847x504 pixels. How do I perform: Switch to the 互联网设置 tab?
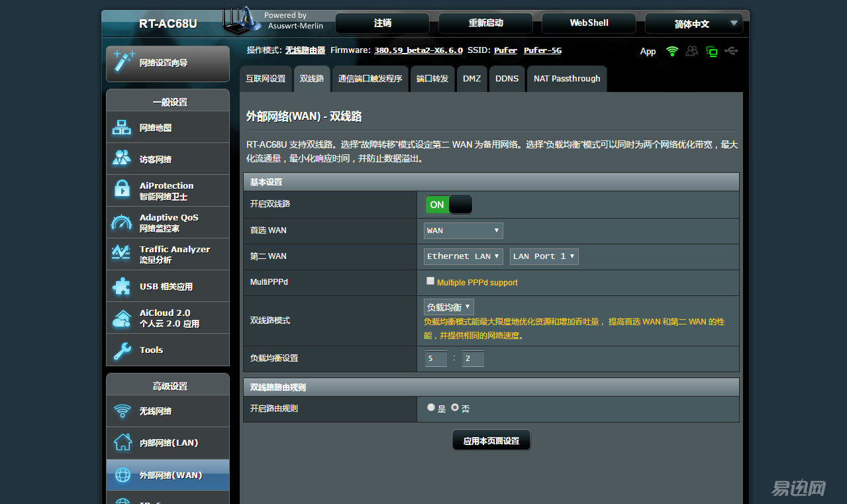coord(266,79)
